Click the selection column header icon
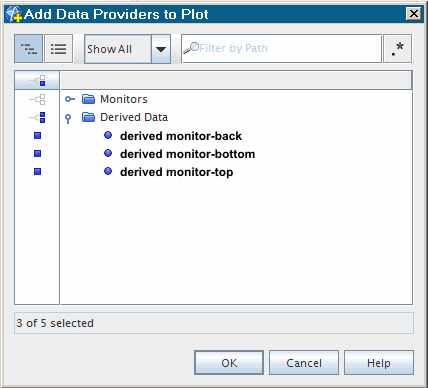The height and width of the screenshot is (388, 428). (x=37, y=80)
